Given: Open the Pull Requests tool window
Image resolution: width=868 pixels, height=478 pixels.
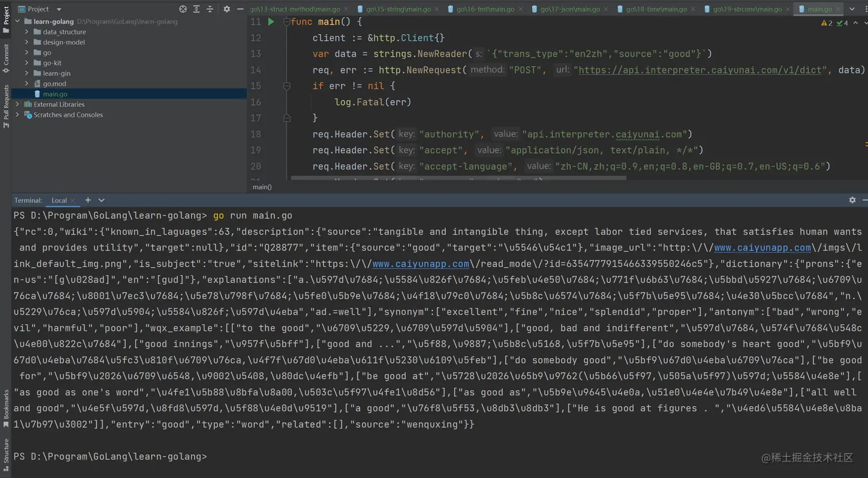Looking at the screenshot, I should pos(6,106).
